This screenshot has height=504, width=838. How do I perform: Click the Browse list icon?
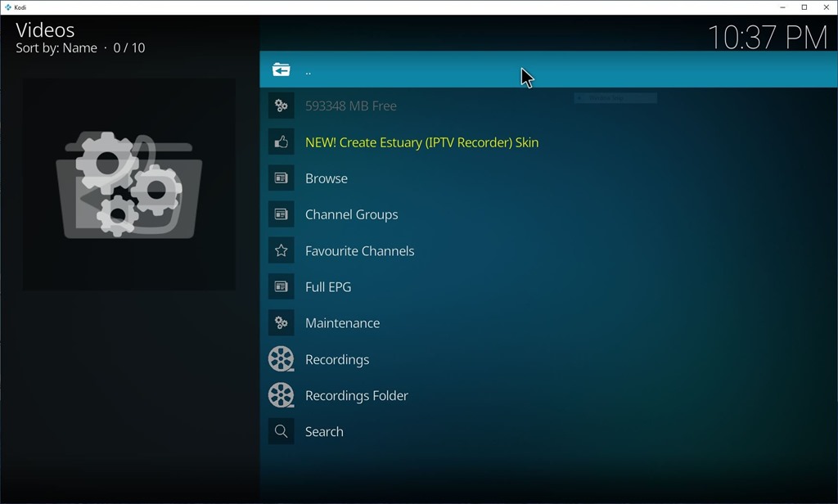coord(281,178)
